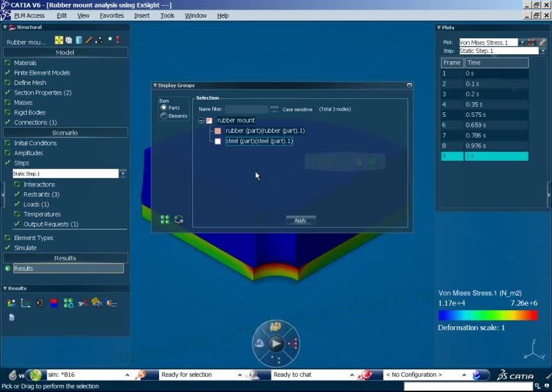
Task: Check the steel (part) checkbox
Action: pyautogui.click(x=218, y=141)
